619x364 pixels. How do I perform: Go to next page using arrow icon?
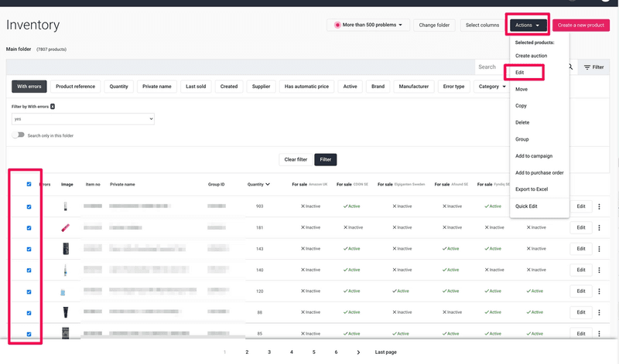coord(358,352)
